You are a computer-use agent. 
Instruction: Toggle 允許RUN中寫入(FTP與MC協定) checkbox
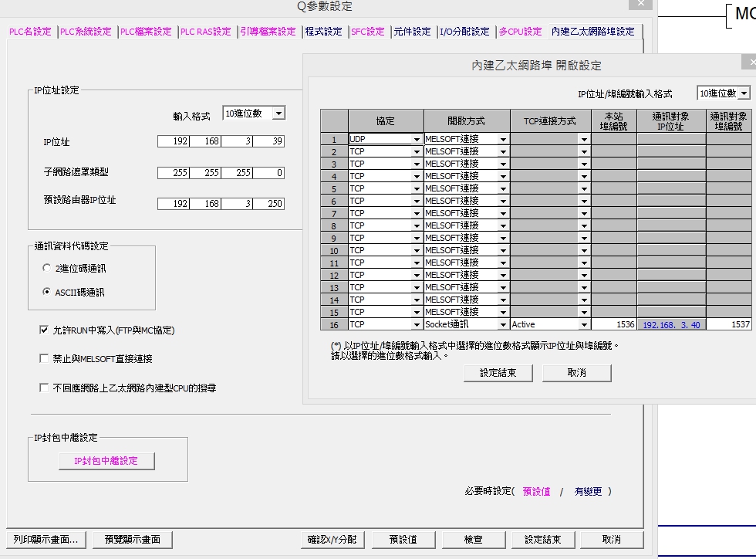[x=44, y=330]
